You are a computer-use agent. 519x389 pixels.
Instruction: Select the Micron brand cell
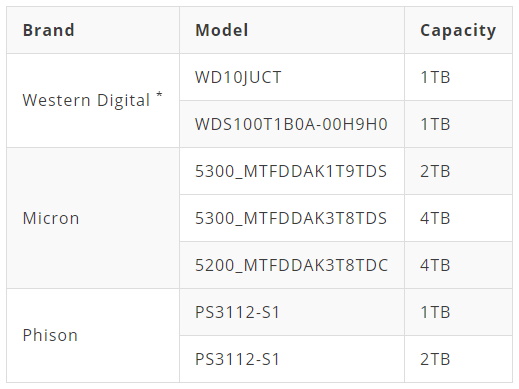click(x=93, y=218)
